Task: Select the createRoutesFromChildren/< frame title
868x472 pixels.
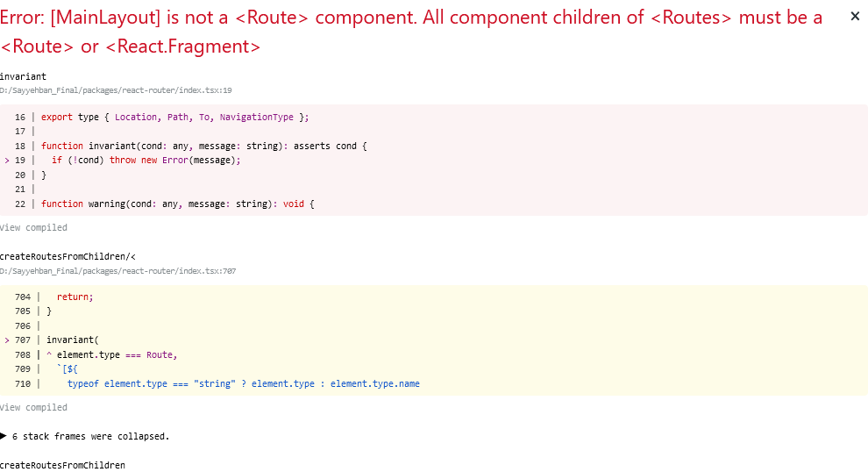Action: pyautogui.click(x=67, y=256)
